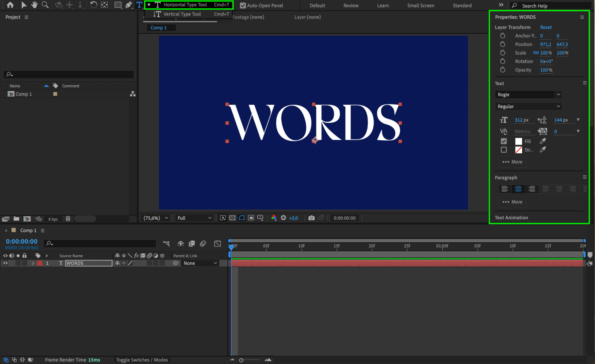Click the Home icon in toolbar
Screen dimensions: 595x364
tap(10, 5)
